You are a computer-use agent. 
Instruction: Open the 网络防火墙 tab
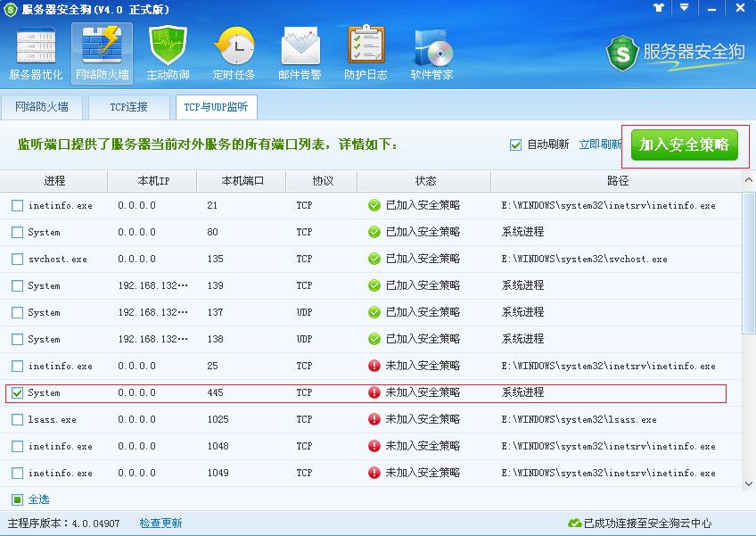[x=43, y=106]
